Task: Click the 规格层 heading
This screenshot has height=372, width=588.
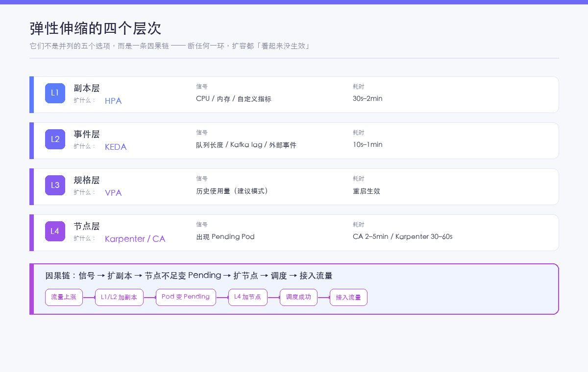Action: click(87, 180)
